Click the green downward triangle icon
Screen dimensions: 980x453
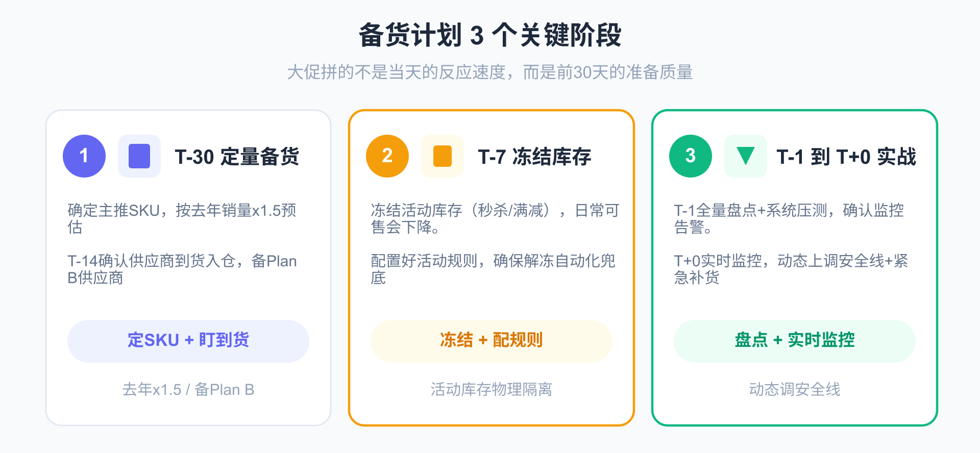point(746,156)
